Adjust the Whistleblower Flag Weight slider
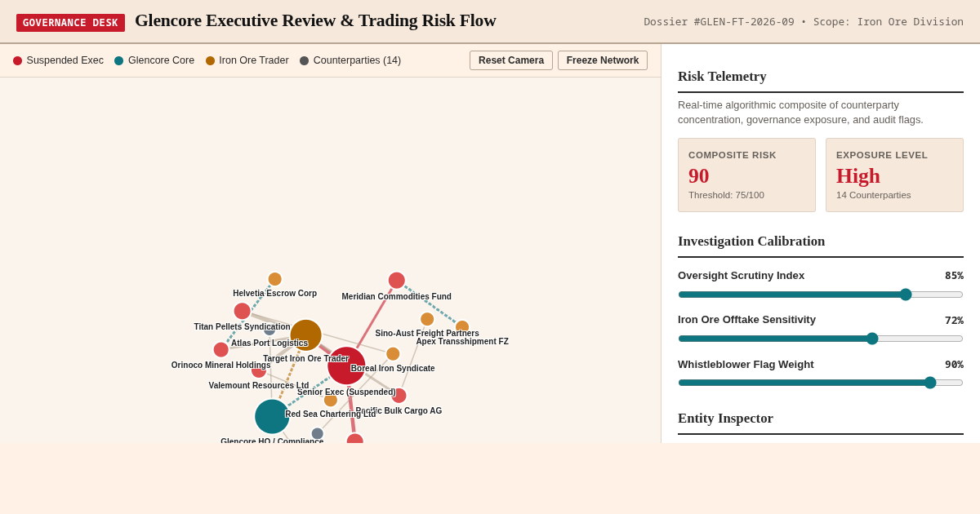The height and width of the screenshot is (514, 980). click(x=821, y=383)
